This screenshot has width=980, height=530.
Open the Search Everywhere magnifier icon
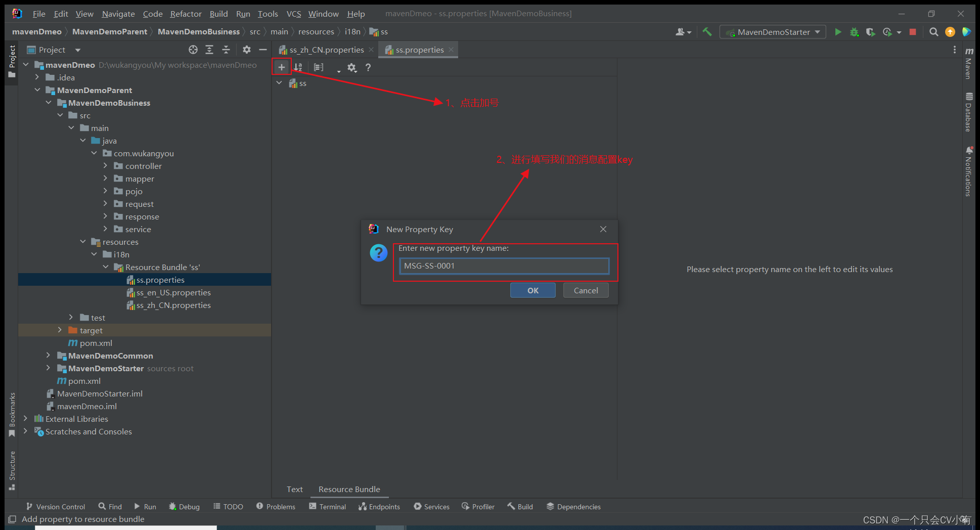933,31
